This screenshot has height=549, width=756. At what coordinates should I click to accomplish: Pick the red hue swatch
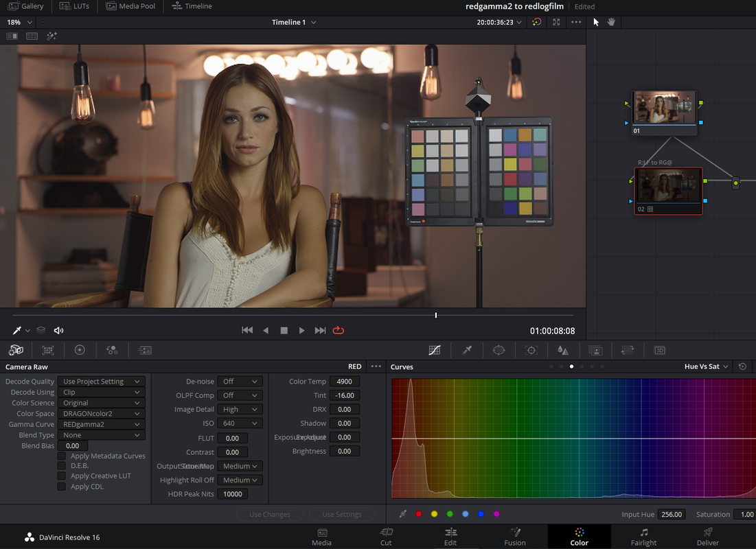click(x=418, y=514)
